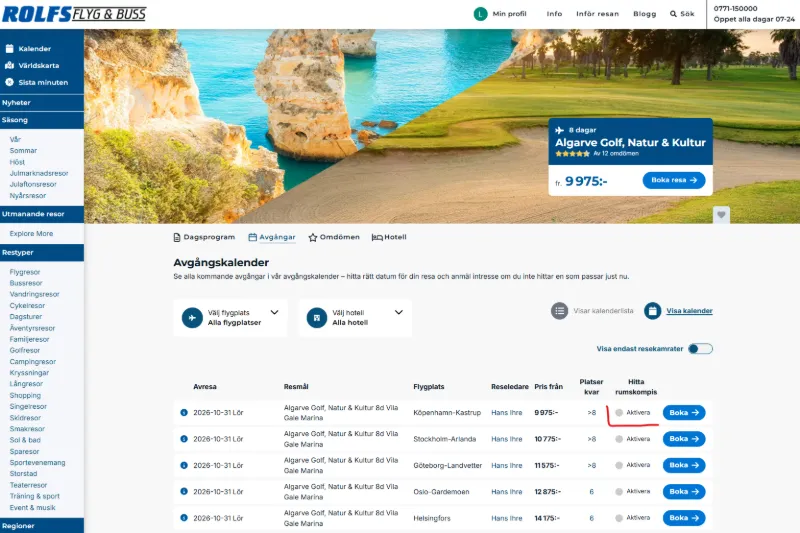Image resolution: width=800 pixels, height=533 pixels.
Task: Open Min profil avatar
Action: pyautogui.click(x=480, y=14)
